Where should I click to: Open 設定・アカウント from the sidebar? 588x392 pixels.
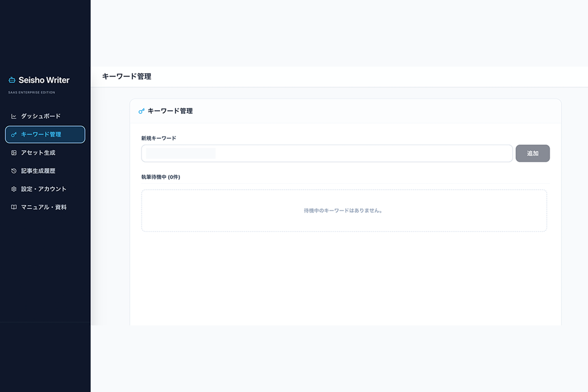pos(44,189)
